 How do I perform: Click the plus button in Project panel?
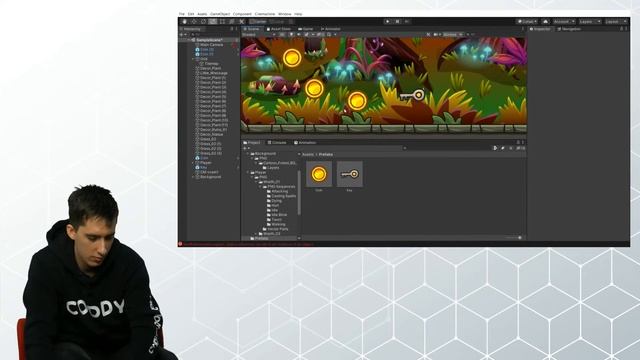point(245,148)
